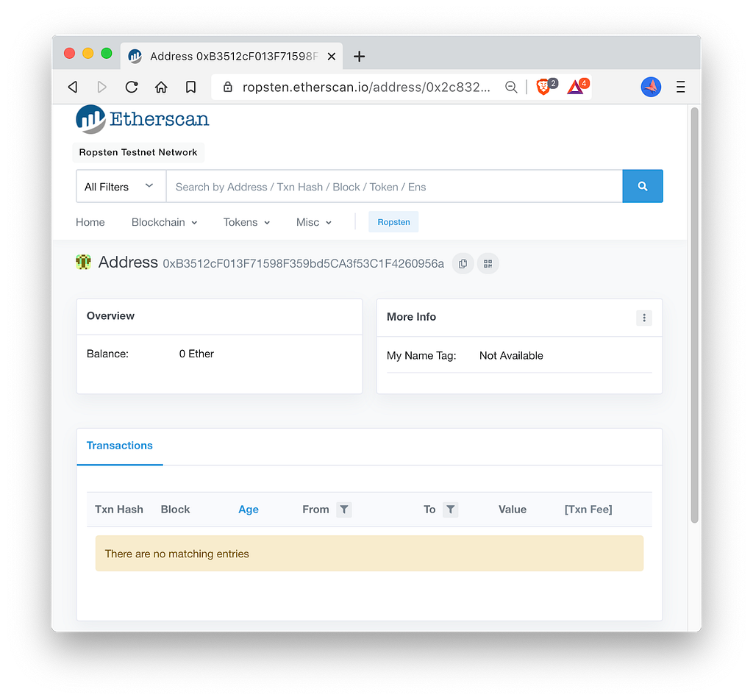Click the Overview card heading
This screenshot has height=700, width=753.
[110, 316]
